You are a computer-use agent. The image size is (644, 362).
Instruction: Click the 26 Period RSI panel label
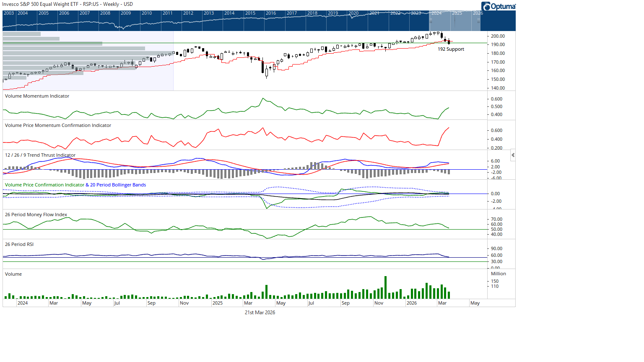[x=19, y=245]
